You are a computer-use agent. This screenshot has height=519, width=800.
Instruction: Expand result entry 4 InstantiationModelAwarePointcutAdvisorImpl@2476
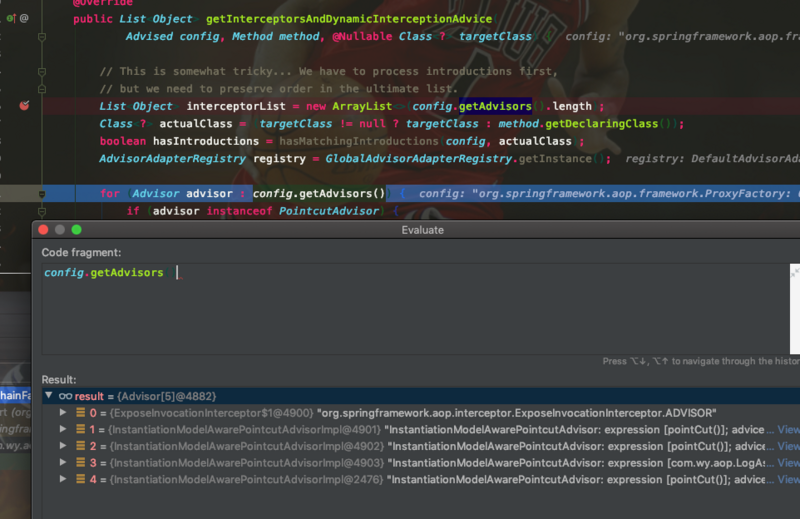pos(63,479)
